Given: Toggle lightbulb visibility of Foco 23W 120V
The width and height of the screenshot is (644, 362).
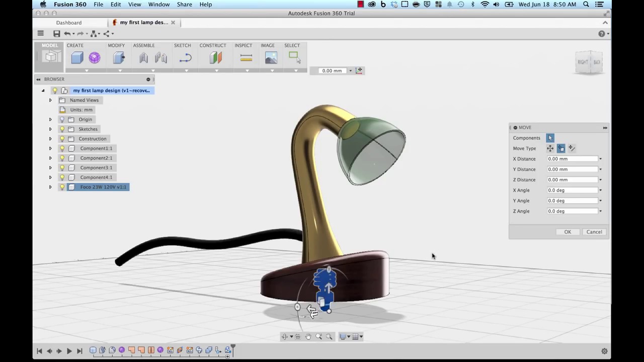Looking at the screenshot, I should tap(62, 187).
